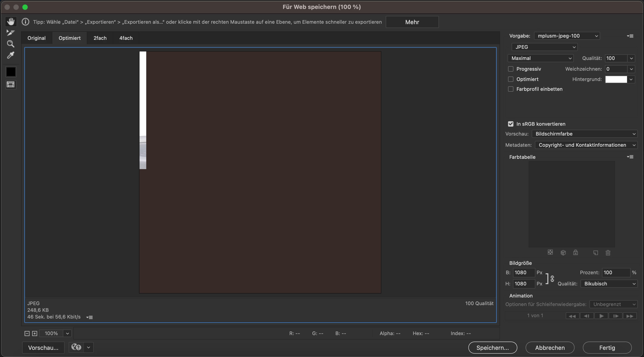
Task: Select the Zoom magnifier tool
Action: pos(11,44)
